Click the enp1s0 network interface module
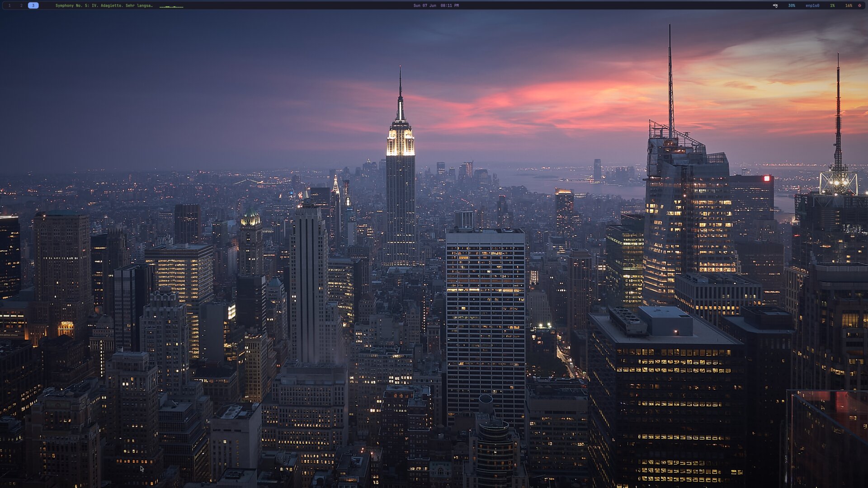This screenshot has width=868, height=488. coord(812,5)
